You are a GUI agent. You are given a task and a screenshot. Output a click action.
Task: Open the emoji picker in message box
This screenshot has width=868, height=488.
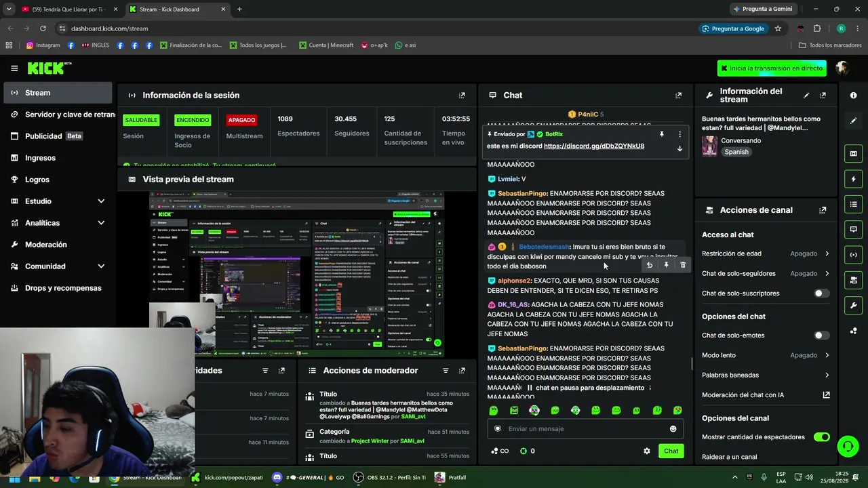point(673,428)
